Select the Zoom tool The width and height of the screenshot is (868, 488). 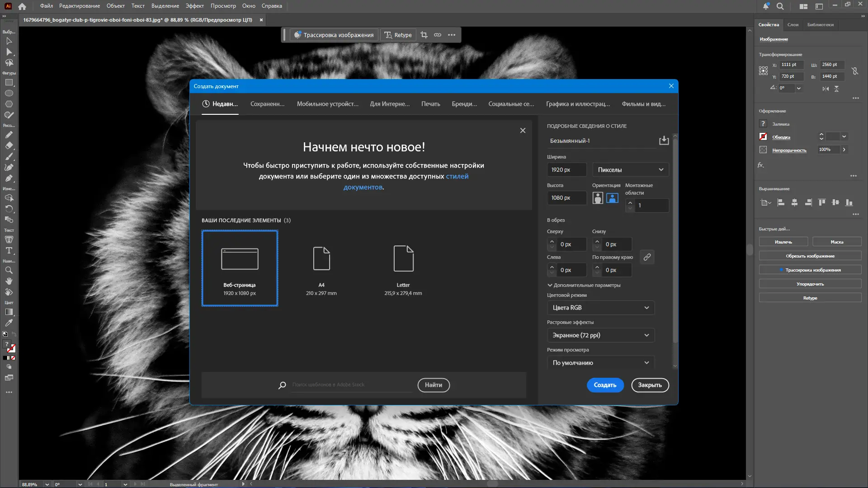coord(8,270)
